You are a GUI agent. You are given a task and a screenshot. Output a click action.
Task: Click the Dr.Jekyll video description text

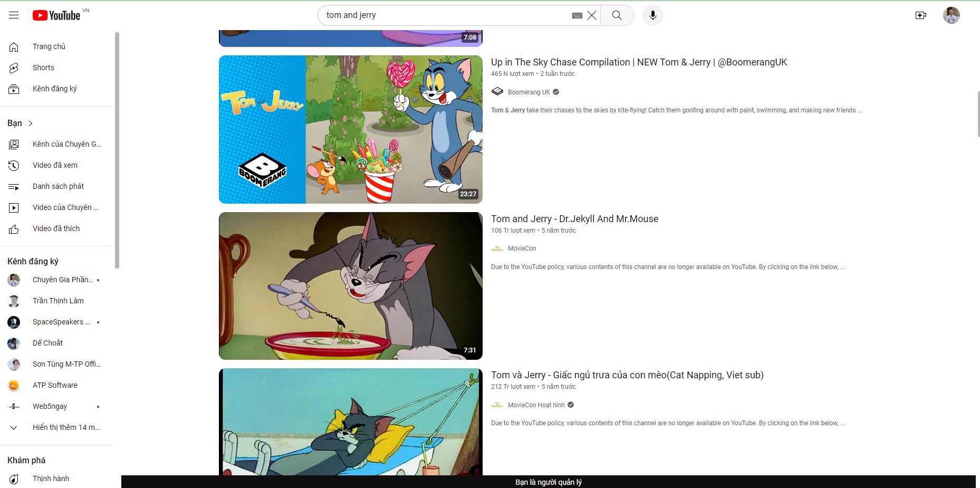(x=668, y=267)
